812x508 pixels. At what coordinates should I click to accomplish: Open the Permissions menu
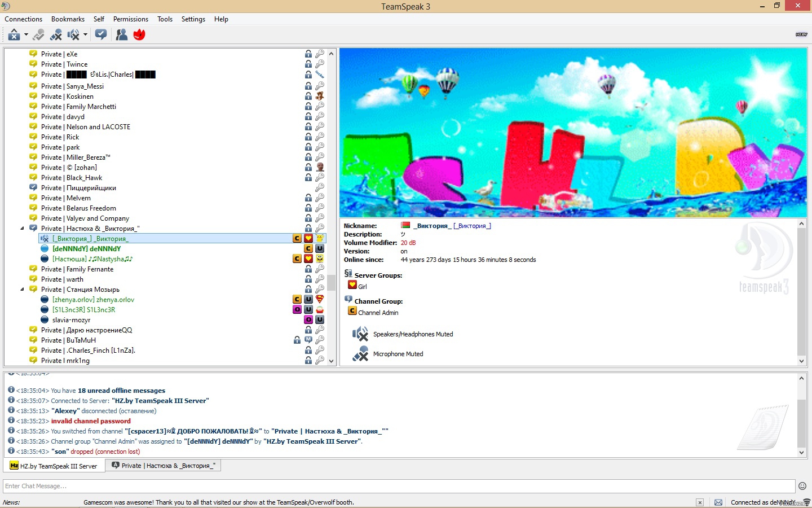point(131,19)
